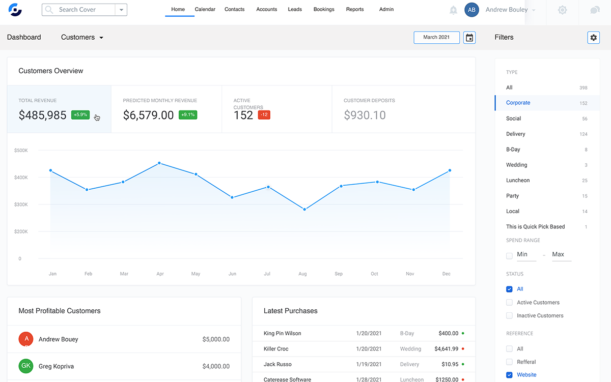The image size is (611, 382).
Task: Filter by Party type
Action: coord(546,196)
